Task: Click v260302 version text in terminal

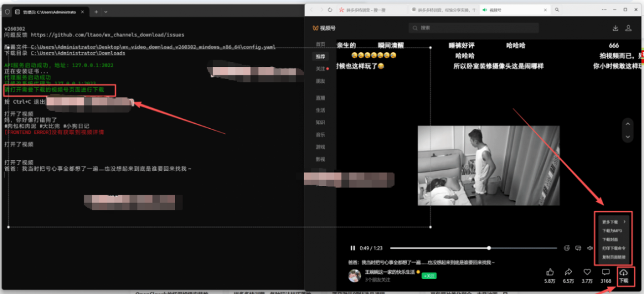Action: tap(14, 29)
